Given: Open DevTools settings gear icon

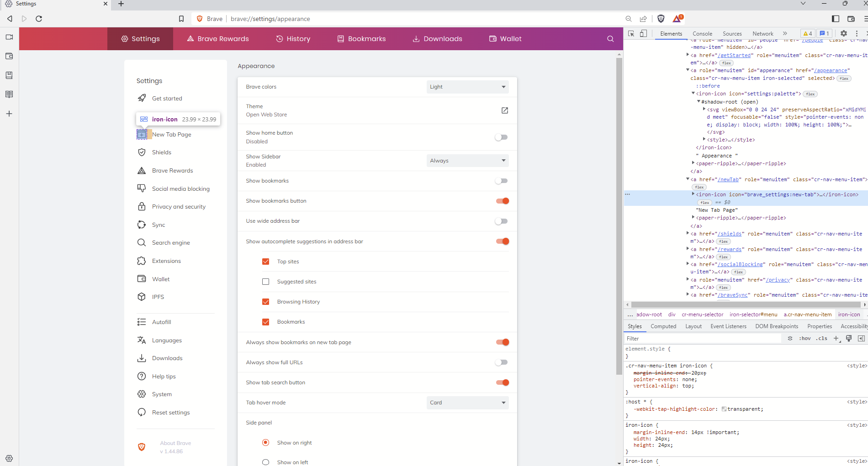Looking at the screenshot, I should click(843, 33).
